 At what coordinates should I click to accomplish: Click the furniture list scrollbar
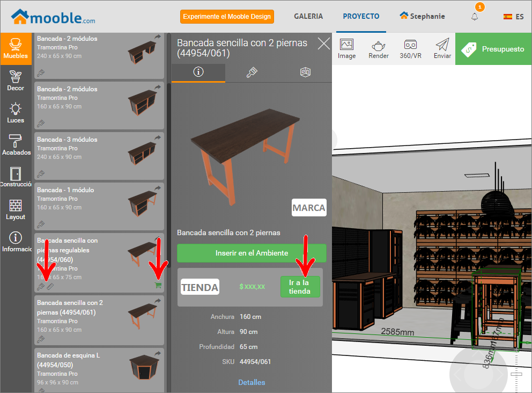click(x=168, y=175)
